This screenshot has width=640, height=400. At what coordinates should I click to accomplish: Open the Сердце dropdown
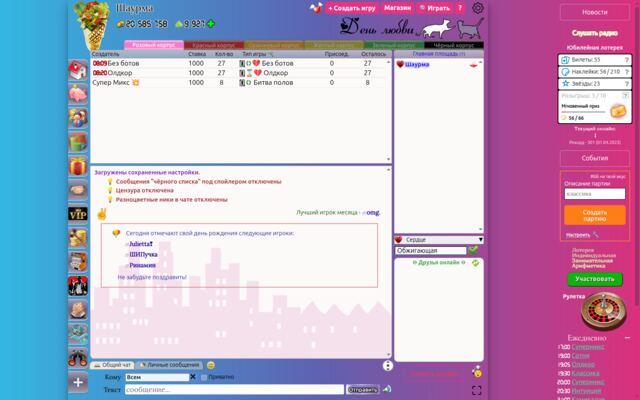(439, 240)
